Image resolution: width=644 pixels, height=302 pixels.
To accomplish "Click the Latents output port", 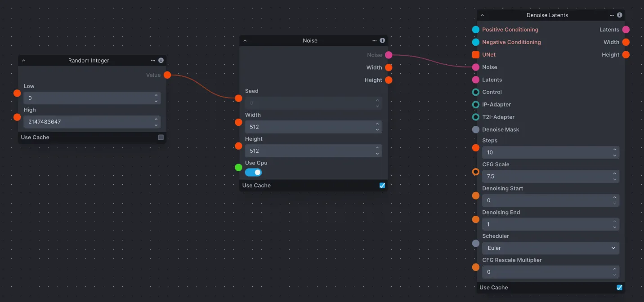I will (x=626, y=30).
